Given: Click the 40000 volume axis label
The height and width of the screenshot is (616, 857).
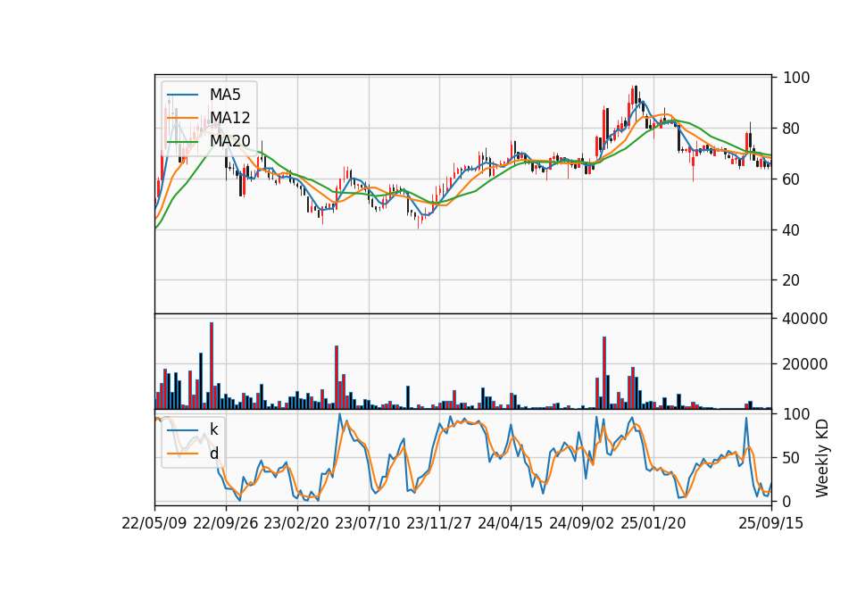Looking at the screenshot, I should [804, 319].
